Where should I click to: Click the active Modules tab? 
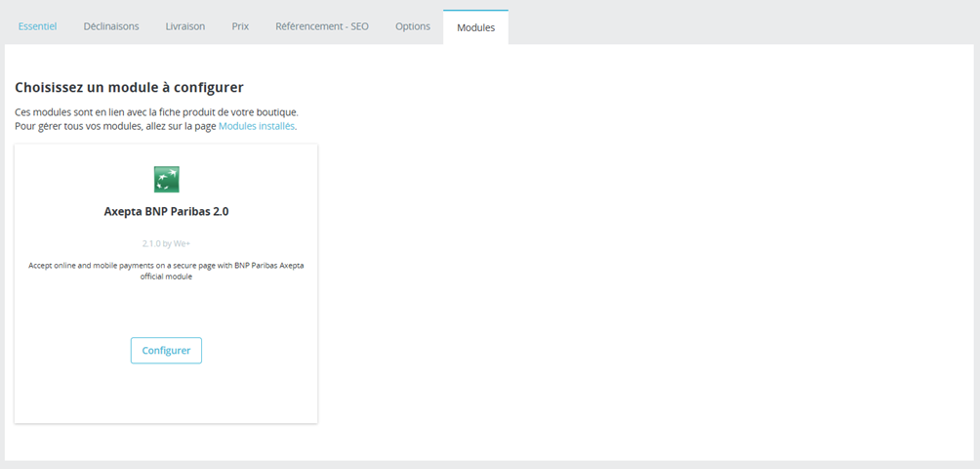(x=475, y=27)
